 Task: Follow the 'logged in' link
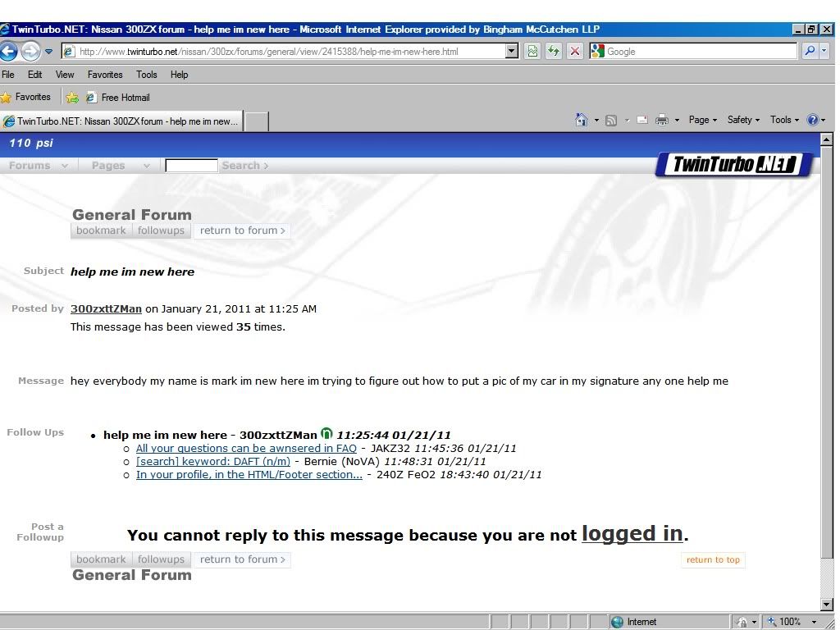[632, 534]
